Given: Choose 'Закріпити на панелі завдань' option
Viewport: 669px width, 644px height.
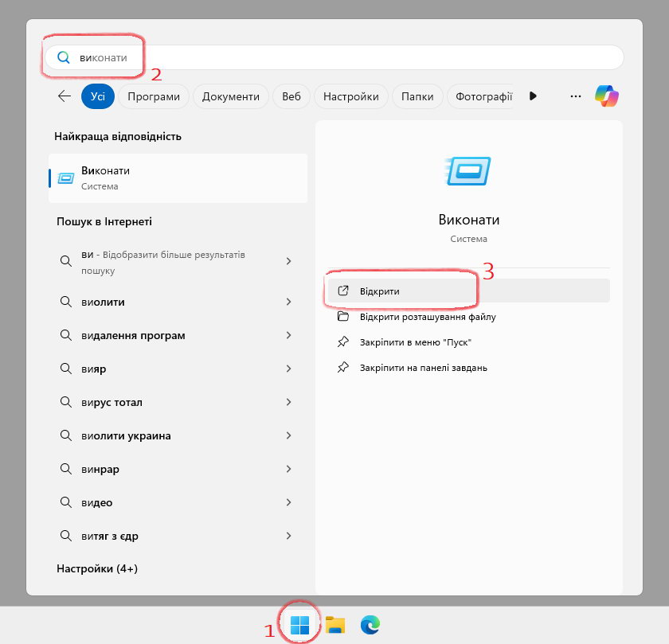Looking at the screenshot, I should click(x=423, y=368).
